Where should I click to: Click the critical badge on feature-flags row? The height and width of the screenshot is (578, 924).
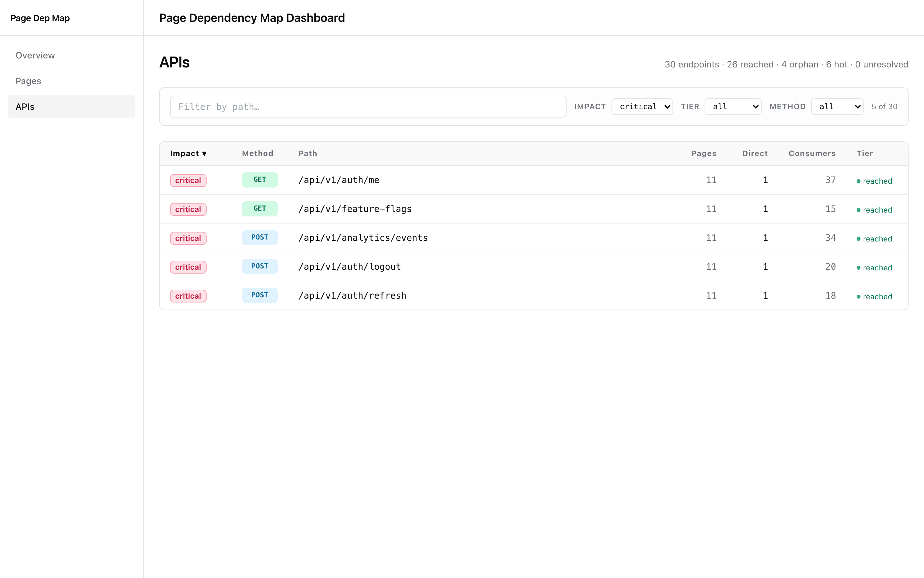tap(188, 209)
